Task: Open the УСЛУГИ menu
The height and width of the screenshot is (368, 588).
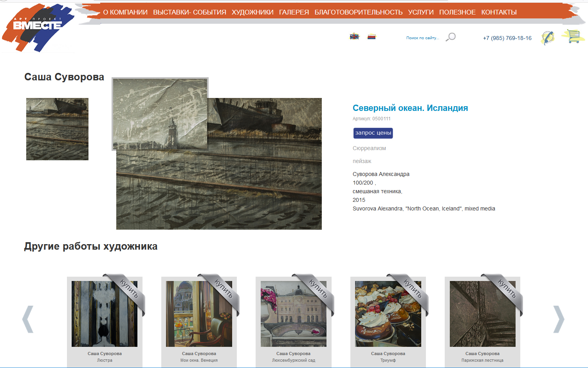Action: click(x=421, y=12)
